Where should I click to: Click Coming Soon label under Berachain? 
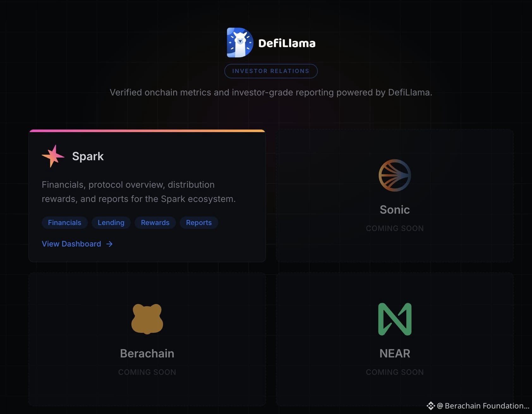pos(147,372)
